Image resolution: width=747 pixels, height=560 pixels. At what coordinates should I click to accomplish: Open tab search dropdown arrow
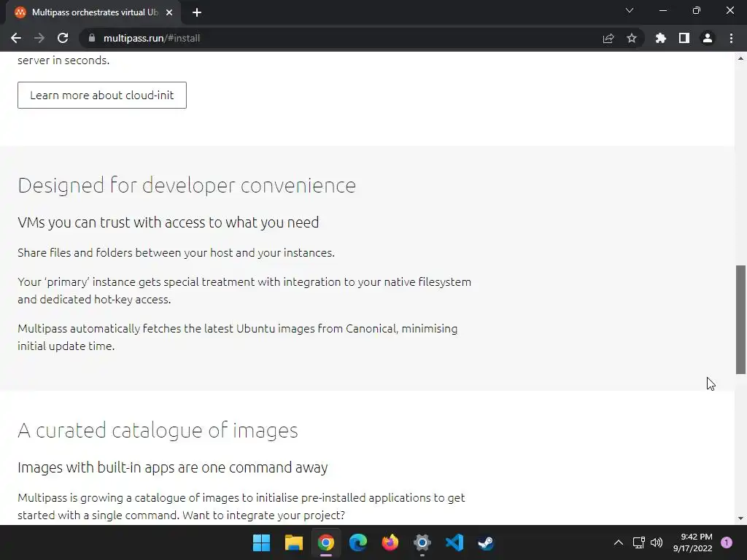coord(630,10)
